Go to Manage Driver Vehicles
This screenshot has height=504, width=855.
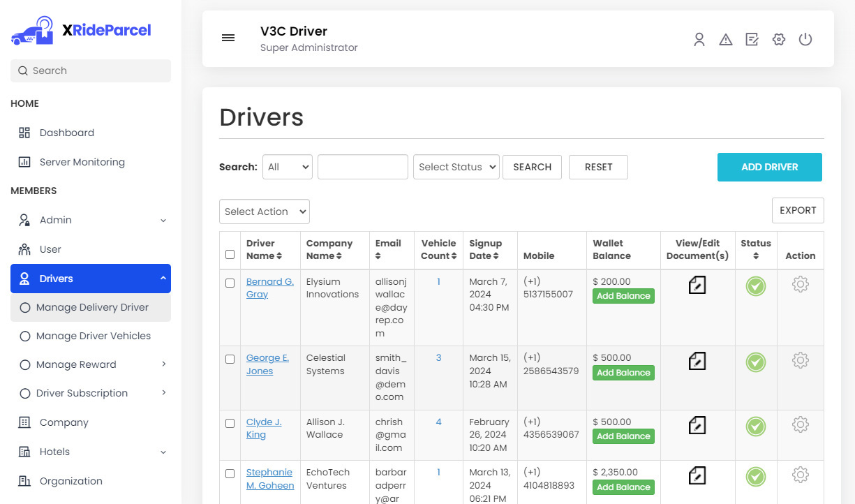point(93,336)
